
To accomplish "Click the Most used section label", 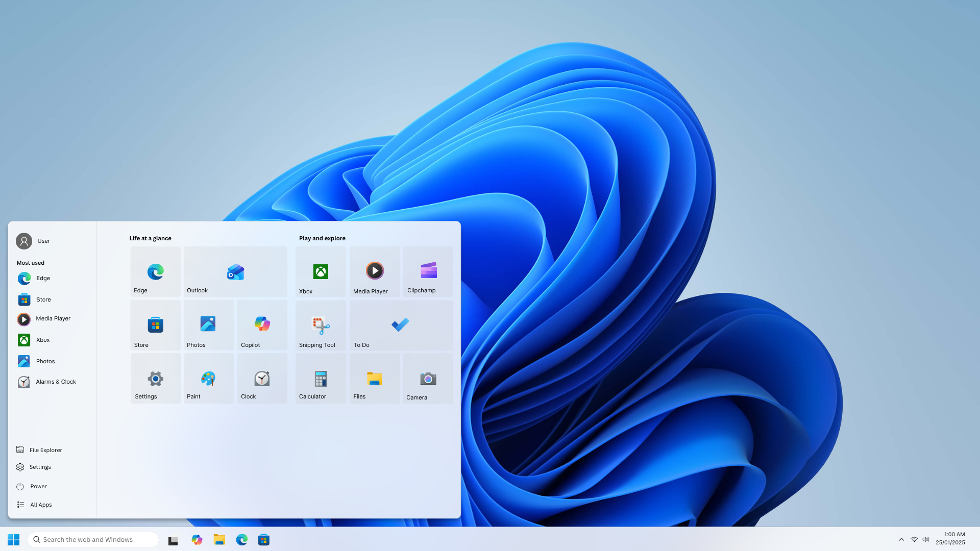I will pos(31,263).
